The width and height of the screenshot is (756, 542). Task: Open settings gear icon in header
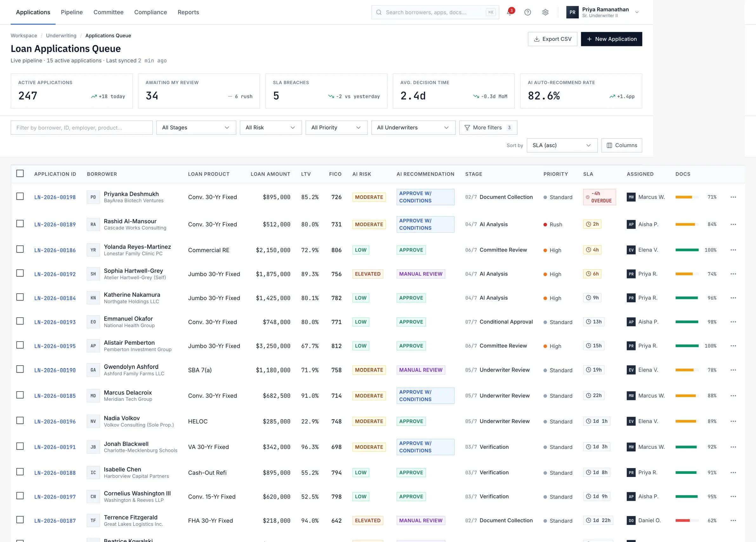545,12
